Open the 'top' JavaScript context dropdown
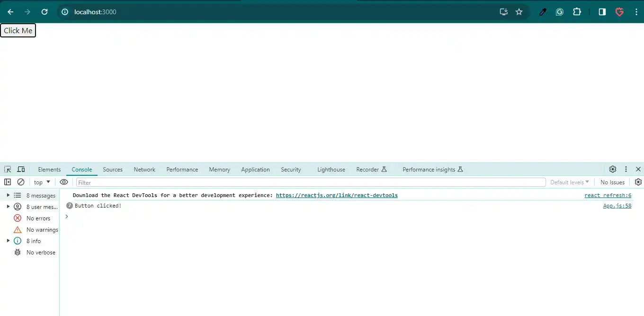 (42, 182)
